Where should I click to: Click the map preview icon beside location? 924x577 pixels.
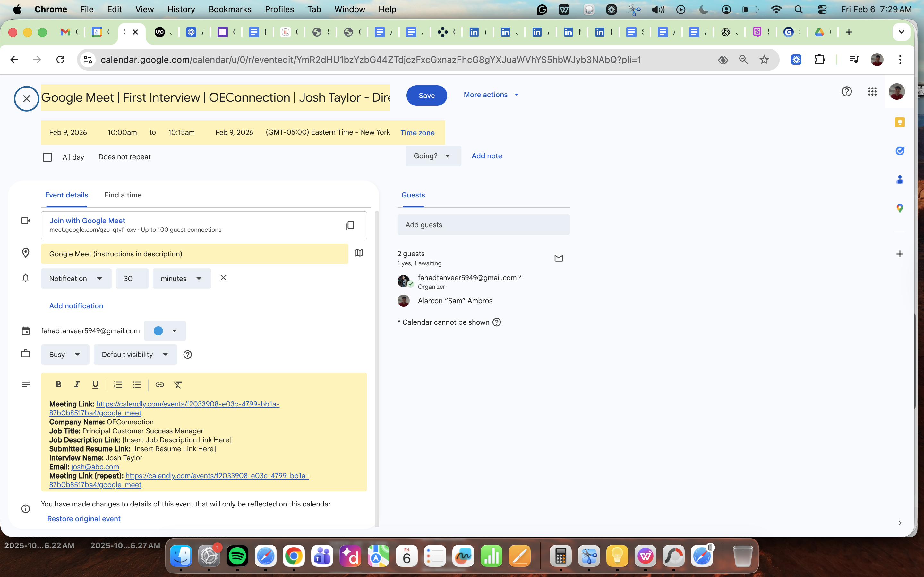click(358, 253)
